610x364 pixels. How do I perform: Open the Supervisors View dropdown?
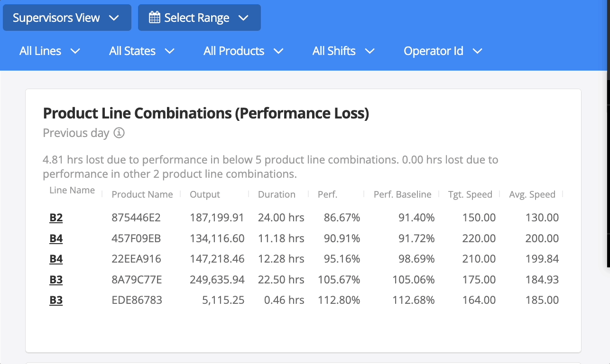[67, 18]
